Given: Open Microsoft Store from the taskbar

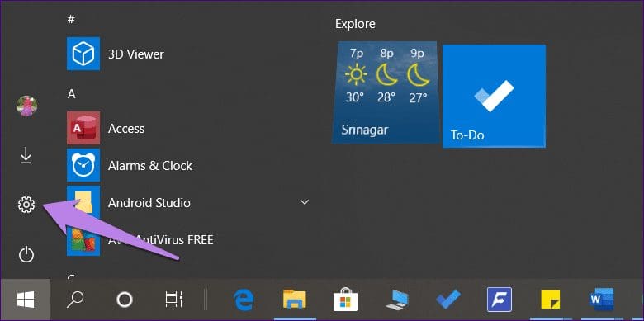Looking at the screenshot, I should coord(345,300).
